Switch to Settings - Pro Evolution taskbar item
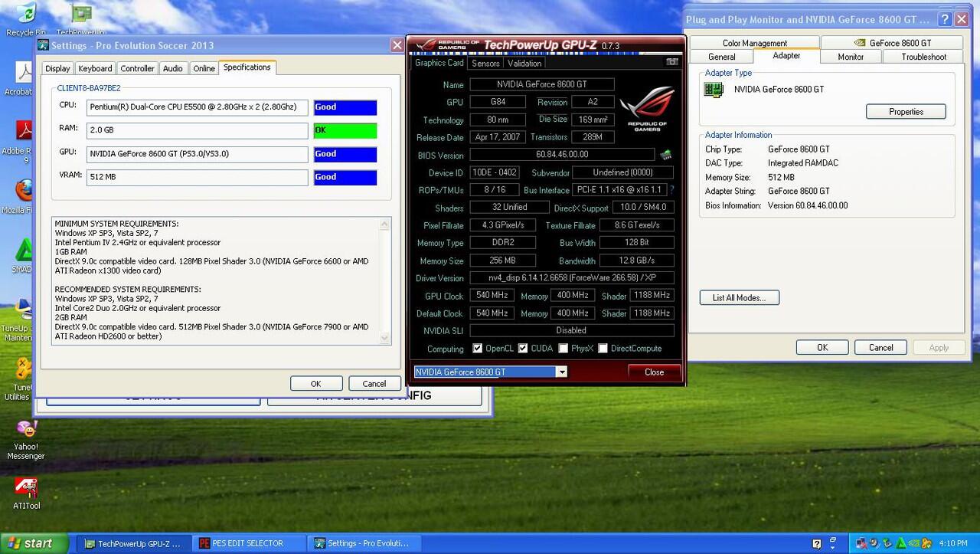 pyautogui.click(x=364, y=543)
